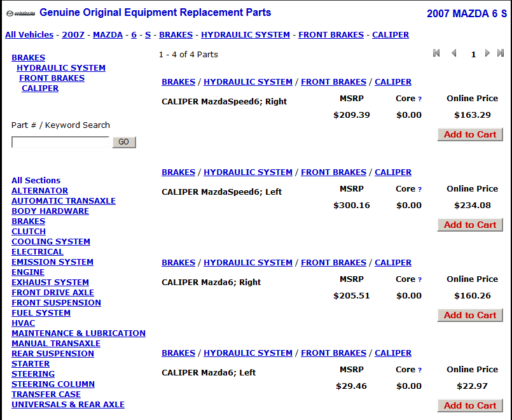Open the STEERING section
512x420 pixels.
coord(33,374)
